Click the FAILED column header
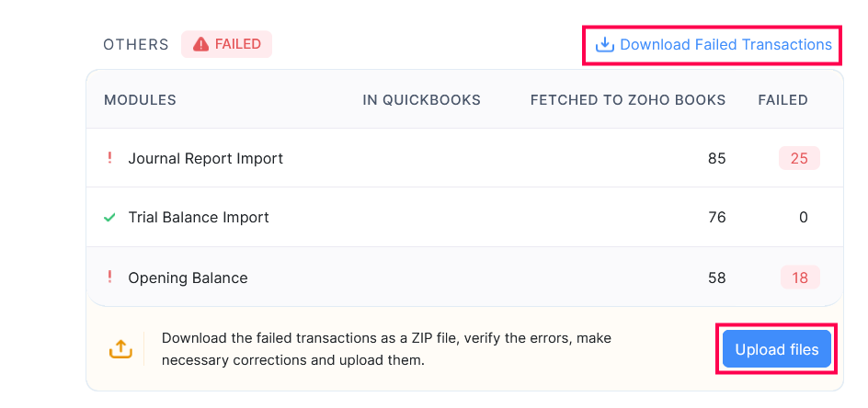 point(782,99)
